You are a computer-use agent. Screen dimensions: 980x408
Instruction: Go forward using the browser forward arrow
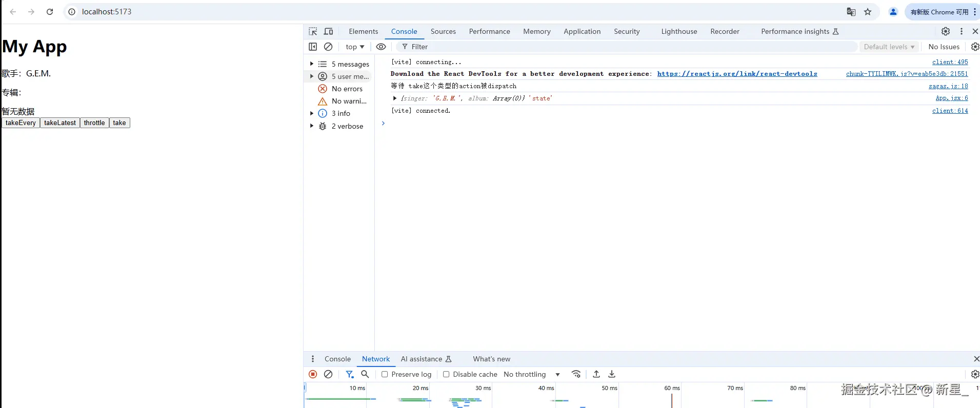[x=31, y=12]
